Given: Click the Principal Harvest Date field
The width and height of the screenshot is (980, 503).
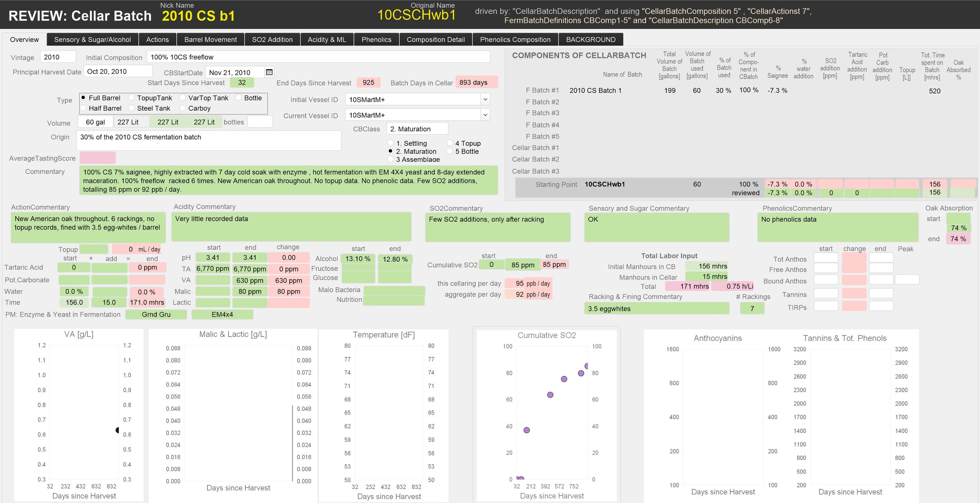Looking at the screenshot, I should point(118,71).
